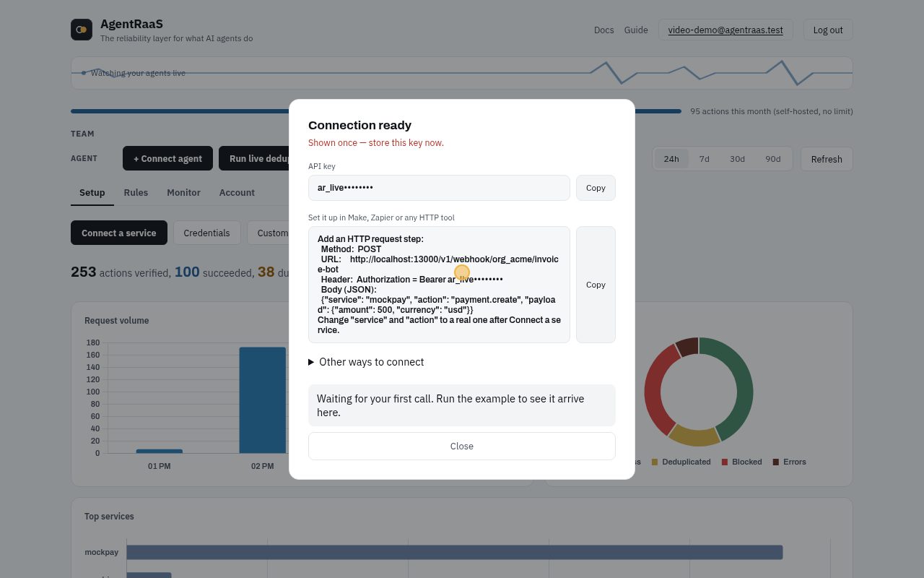Viewport: 924px width, 578px height.
Task: Click the Deduplicated legend swatch
Action: pos(655,462)
